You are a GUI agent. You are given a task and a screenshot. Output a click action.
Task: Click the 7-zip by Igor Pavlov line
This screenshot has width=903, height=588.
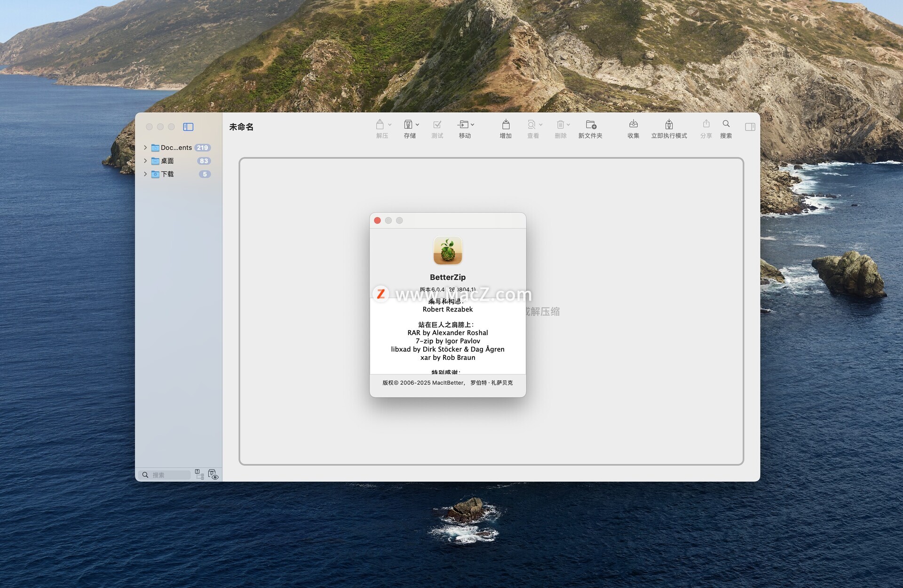(x=448, y=341)
